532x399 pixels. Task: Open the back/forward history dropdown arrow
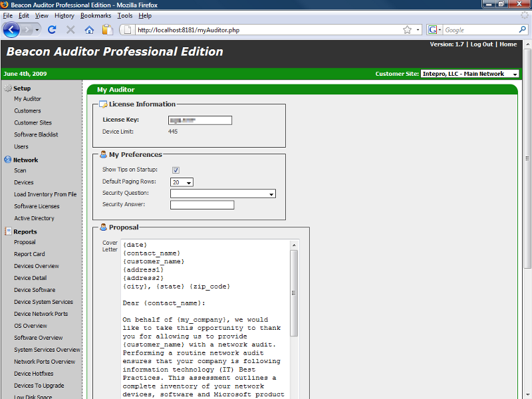tap(37, 30)
